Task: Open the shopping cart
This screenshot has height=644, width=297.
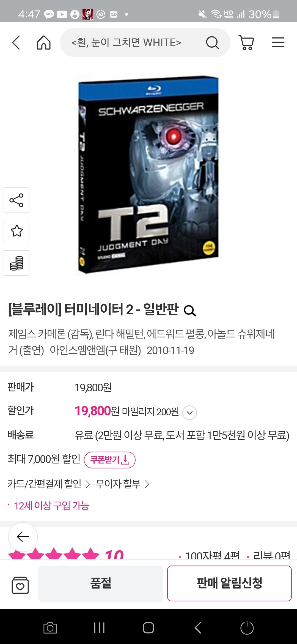Action: (x=246, y=43)
